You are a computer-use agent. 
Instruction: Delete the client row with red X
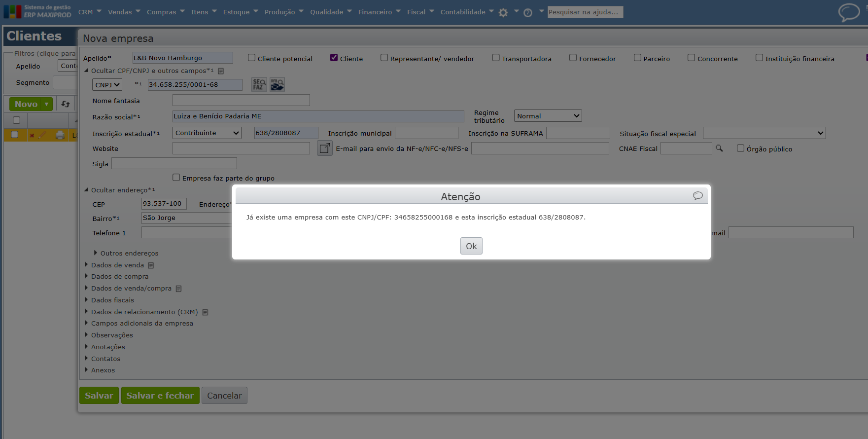[32, 135]
